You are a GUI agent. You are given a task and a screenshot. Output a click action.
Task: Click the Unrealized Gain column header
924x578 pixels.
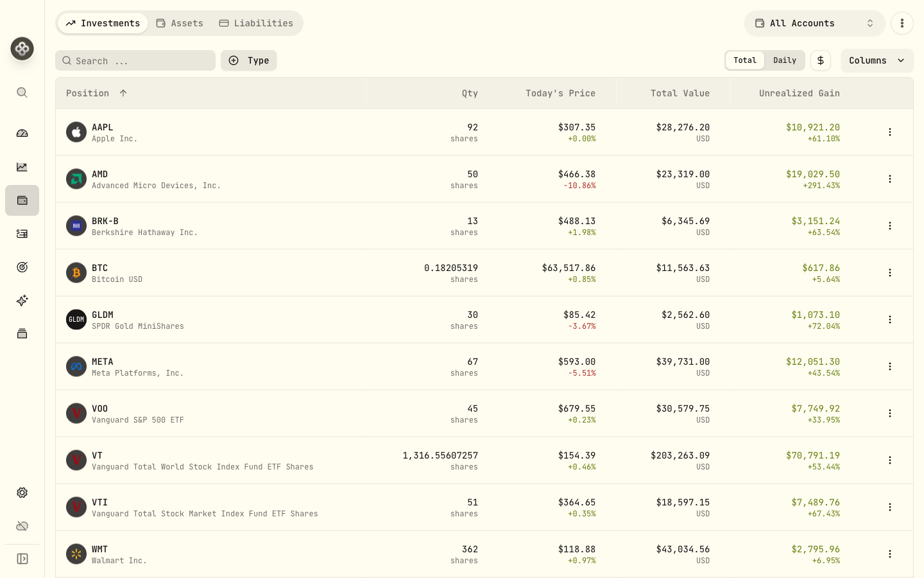click(x=800, y=93)
